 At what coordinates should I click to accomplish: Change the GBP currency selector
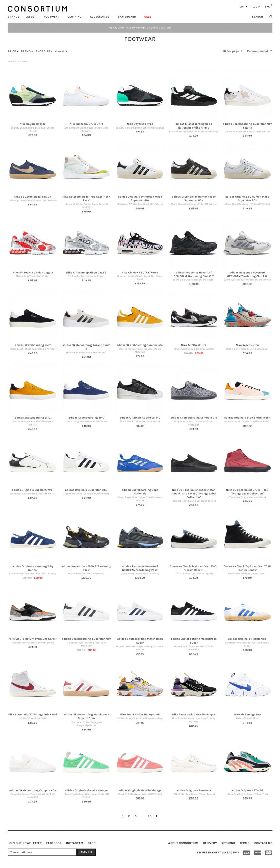[x=243, y=7]
